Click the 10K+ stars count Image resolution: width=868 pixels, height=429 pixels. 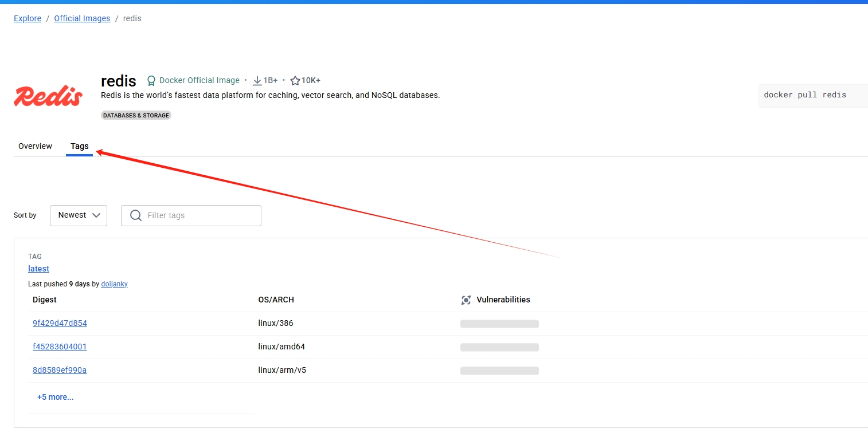(311, 81)
